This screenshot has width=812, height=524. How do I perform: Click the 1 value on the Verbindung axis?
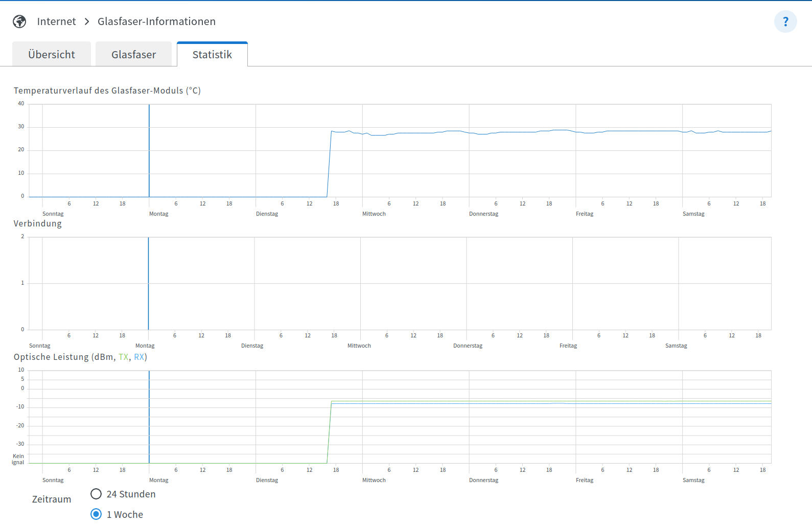click(22, 283)
